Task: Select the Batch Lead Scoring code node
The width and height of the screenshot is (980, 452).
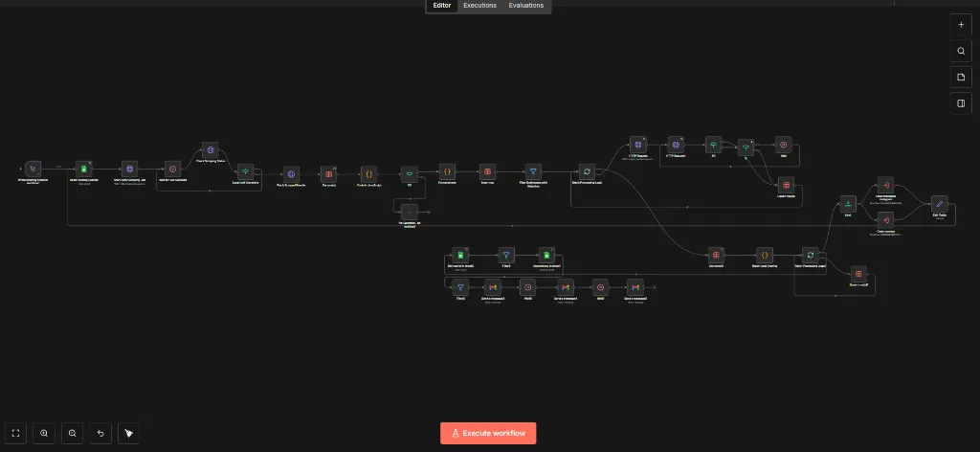Action: [x=765, y=255]
